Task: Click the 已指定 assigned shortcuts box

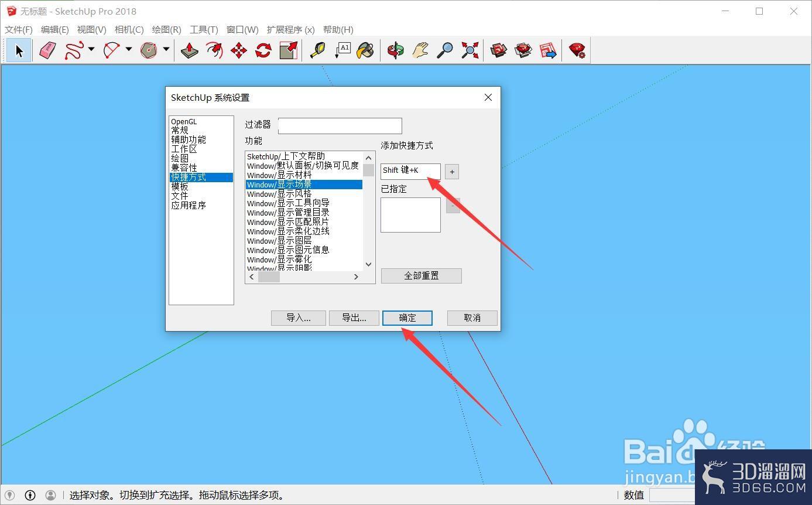Action: [x=410, y=215]
